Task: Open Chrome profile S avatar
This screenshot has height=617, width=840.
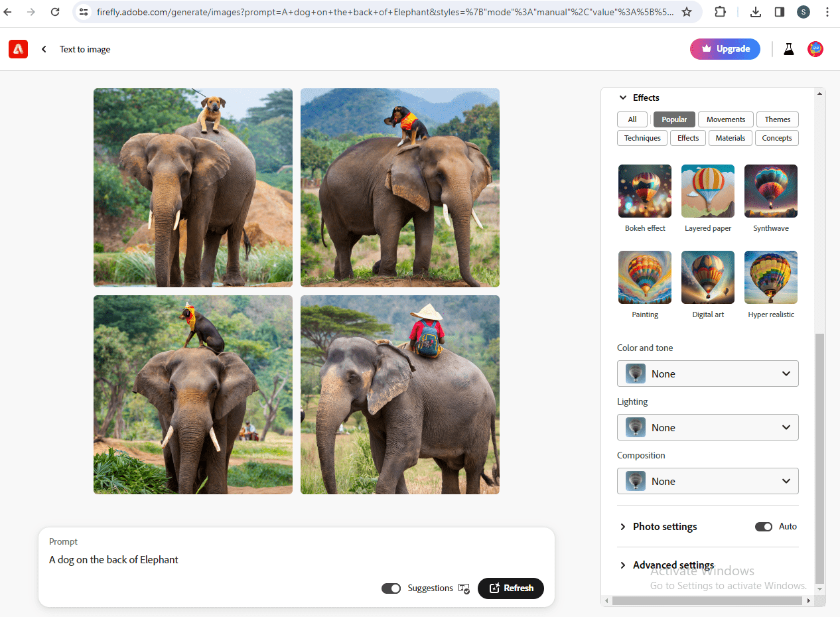Action: point(804,12)
